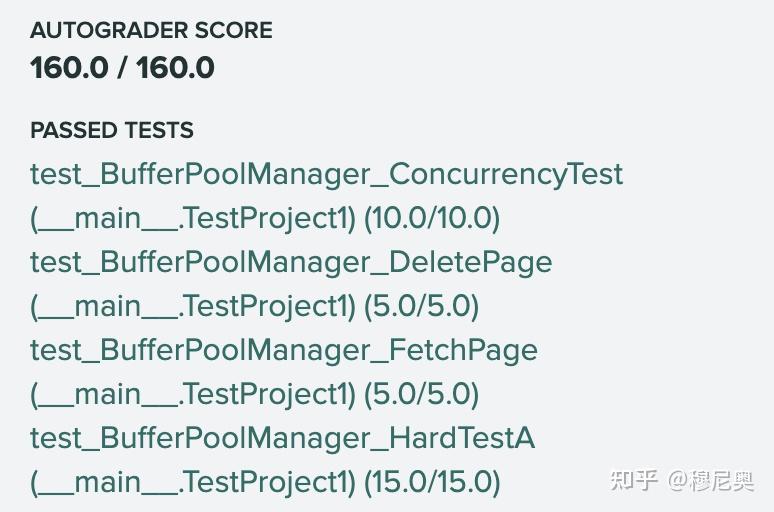Image resolution: width=774 pixels, height=512 pixels.
Task: Open the test_BufferPoolManager_ConcurrencyTest result
Action: pyautogui.click(x=326, y=175)
